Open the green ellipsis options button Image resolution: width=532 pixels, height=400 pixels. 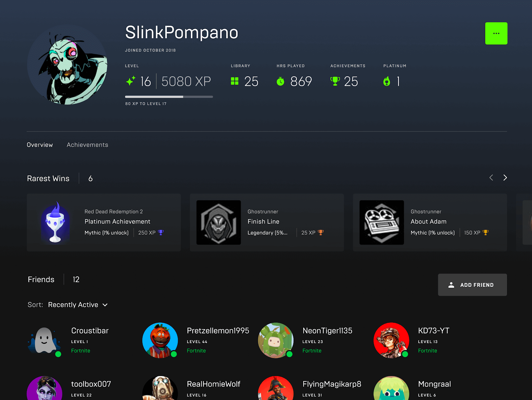pyautogui.click(x=496, y=33)
